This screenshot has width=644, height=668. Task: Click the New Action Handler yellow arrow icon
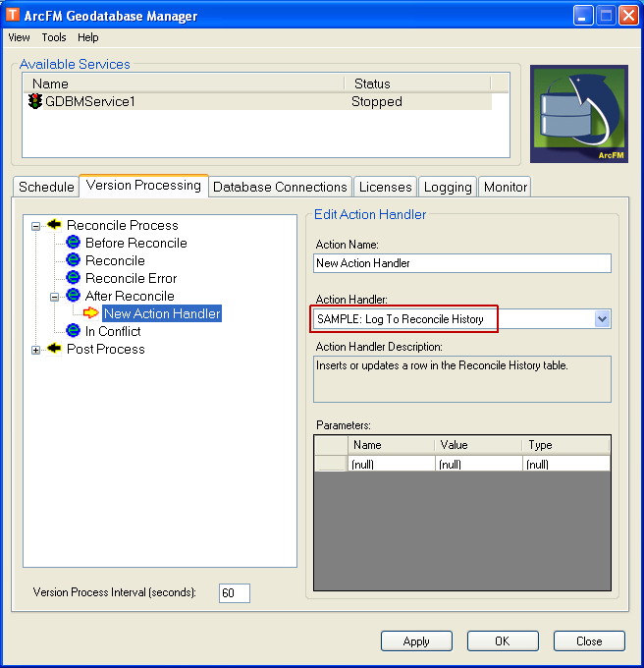pyautogui.click(x=91, y=312)
